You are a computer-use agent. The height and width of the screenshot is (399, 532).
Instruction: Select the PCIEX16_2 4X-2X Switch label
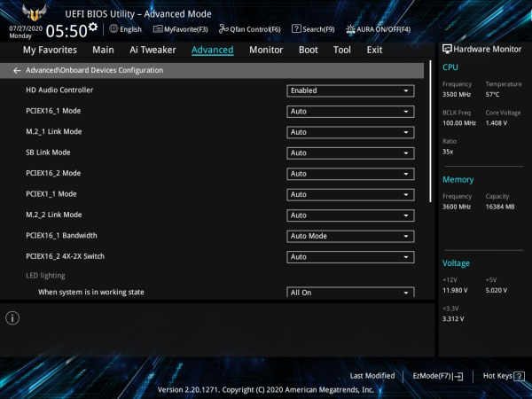point(65,256)
